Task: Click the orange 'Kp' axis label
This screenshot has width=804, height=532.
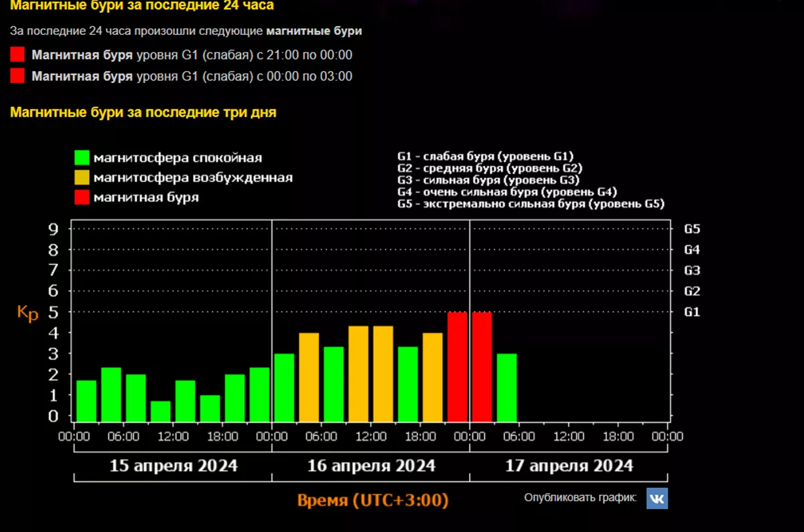Action: pos(27,312)
